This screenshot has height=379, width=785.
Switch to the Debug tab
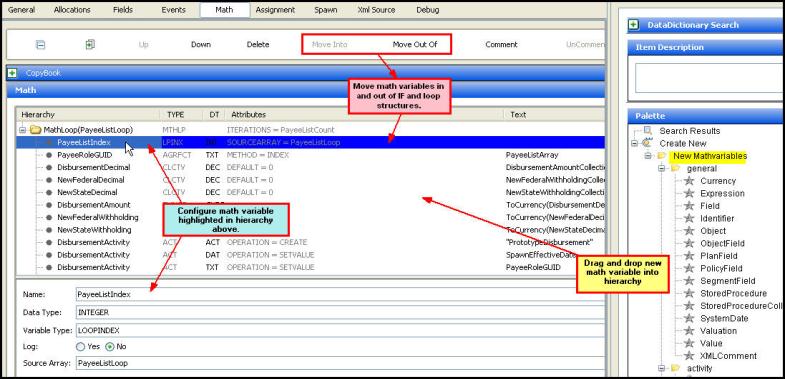(x=428, y=10)
